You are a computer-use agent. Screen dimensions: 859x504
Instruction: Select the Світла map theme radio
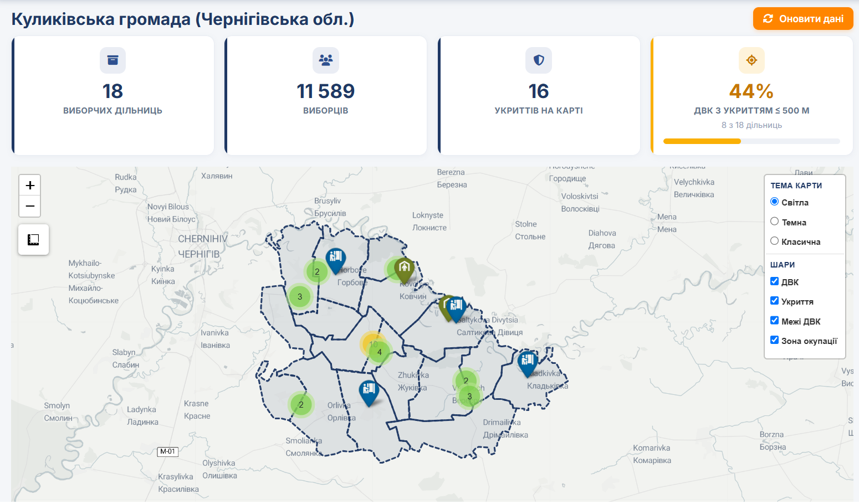click(x=775, y=202)
